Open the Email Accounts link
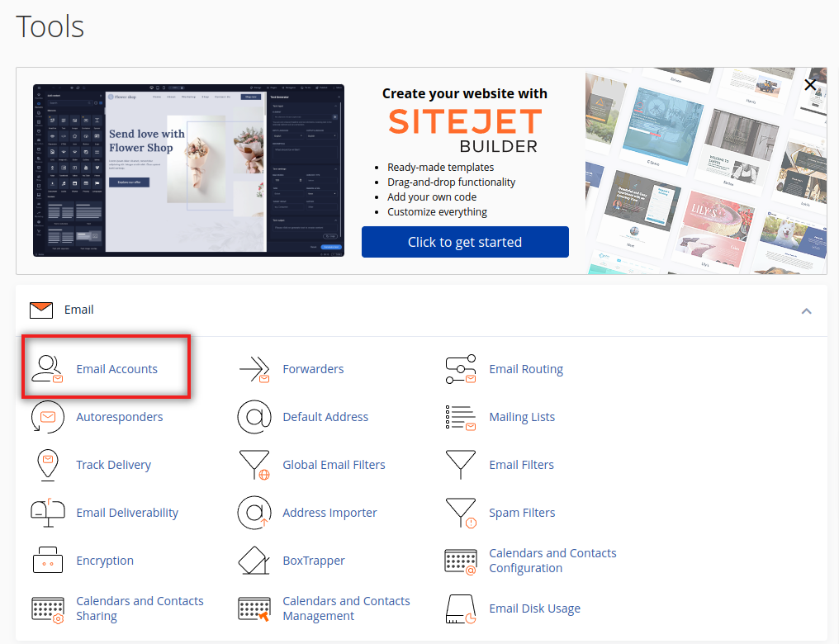Viewport: 839px width, 644px height. pyautogui.click(x=116, y=369)
